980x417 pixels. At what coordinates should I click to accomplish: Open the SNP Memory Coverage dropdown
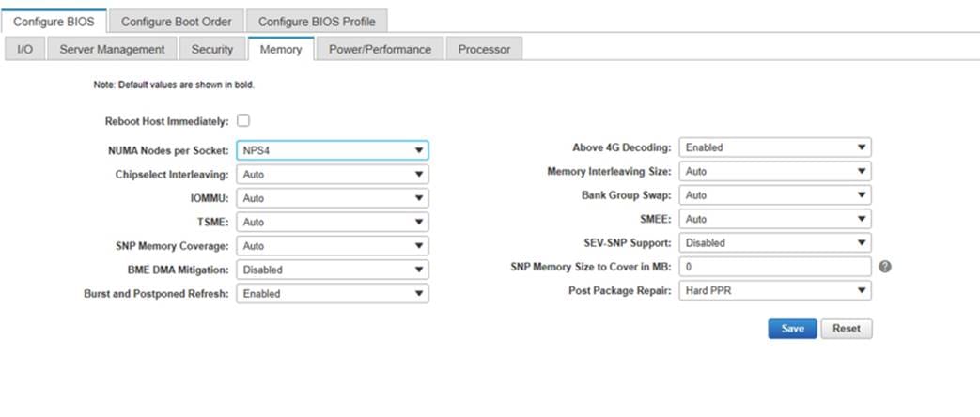(x=333, y=246)
